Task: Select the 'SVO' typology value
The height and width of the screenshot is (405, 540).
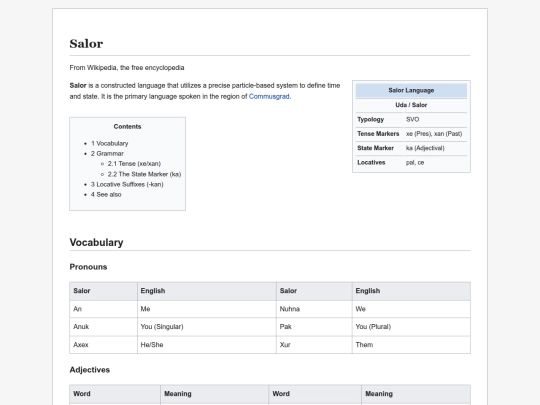Action: pyautogui.click(x=413, y=120)
